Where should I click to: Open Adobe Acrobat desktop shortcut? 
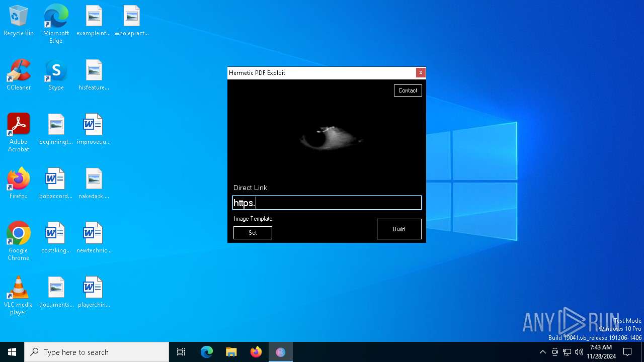[x=19, y=133]
